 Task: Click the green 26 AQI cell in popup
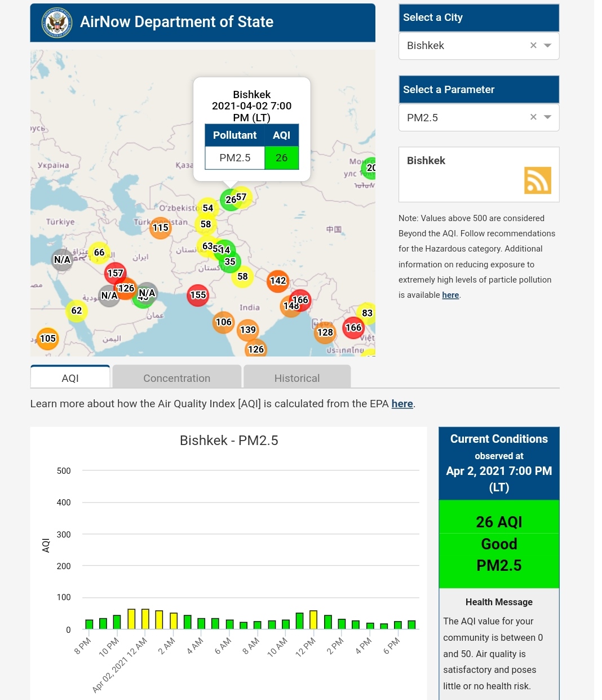click(x=281, y=158)
